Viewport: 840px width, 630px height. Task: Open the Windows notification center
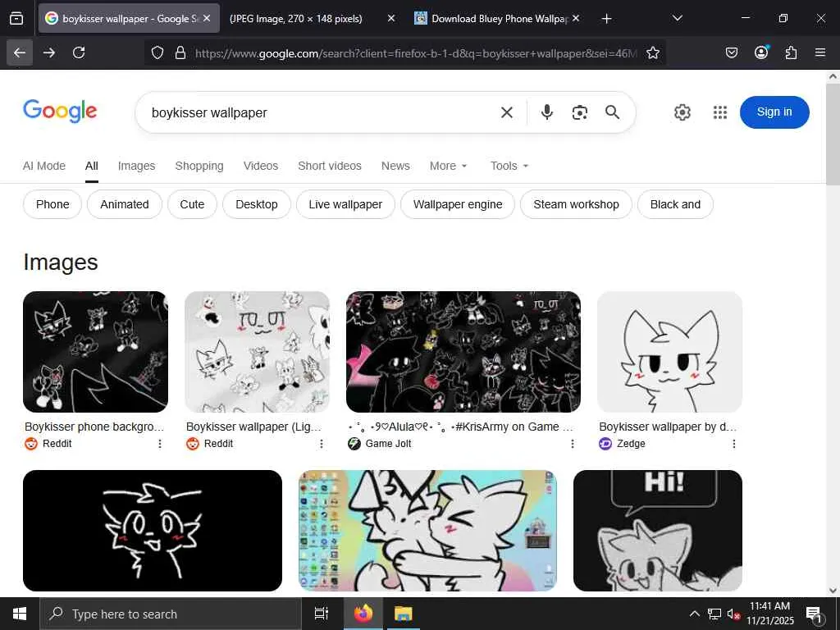(815, 614)
